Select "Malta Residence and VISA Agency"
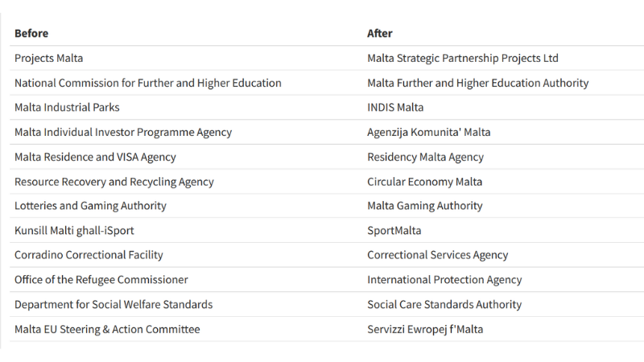The image size is (644, 362). click(x=95, y=157)
